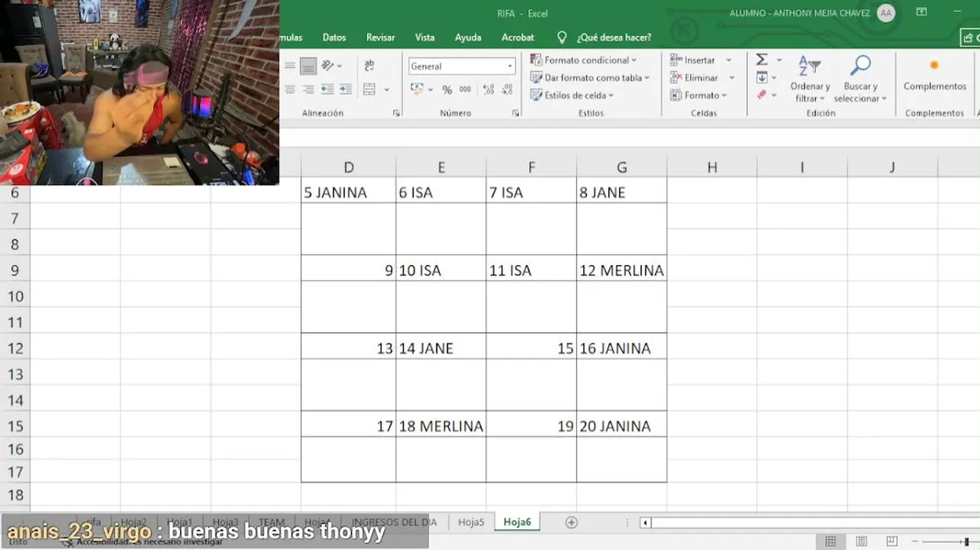This screenshot has width=980, height=550.
Task: Apply accounting number format
Action: pos(417,89)
